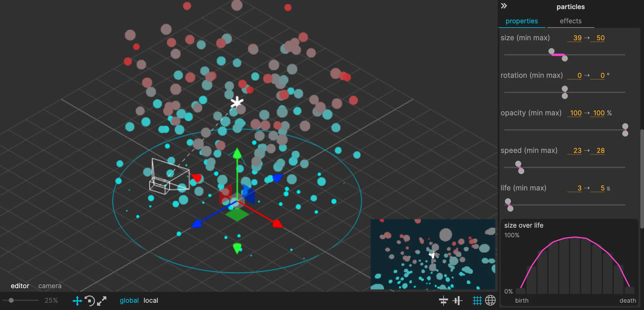644x310 pixels.
Task: Click the 'size over life' label
Action: pos(524,225)
